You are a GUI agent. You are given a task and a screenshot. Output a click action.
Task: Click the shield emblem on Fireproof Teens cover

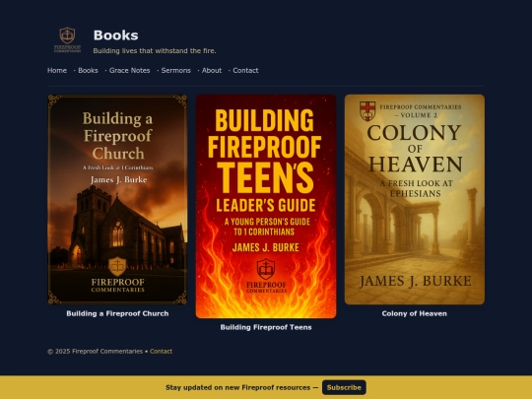pyautogui.click(x=266, y=269)
